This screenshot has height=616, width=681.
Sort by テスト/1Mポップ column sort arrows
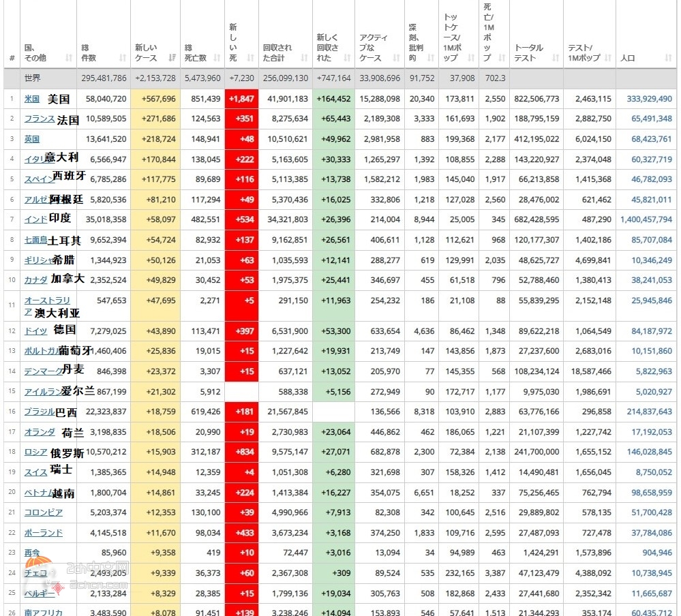pyautogui.click(x=608, y=58)
